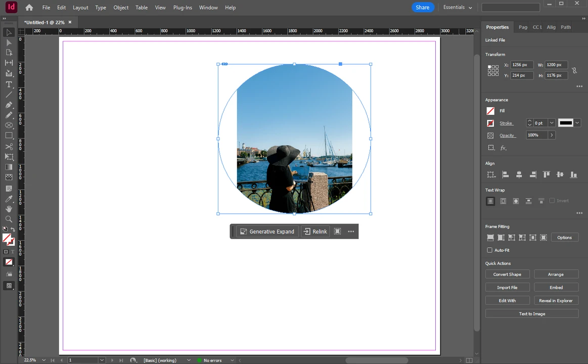Select the Gap tool
The height and width of the screenshot is (364, 588).
(9, 63)
